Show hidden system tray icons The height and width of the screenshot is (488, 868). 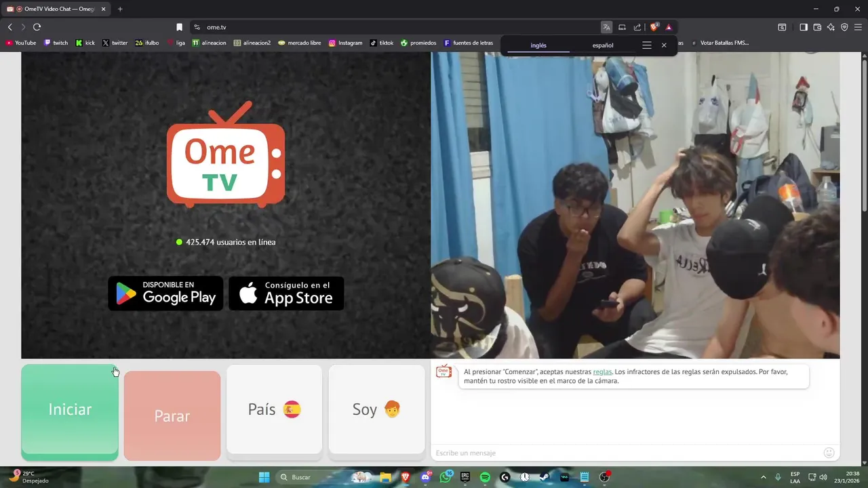coord(764,477)
